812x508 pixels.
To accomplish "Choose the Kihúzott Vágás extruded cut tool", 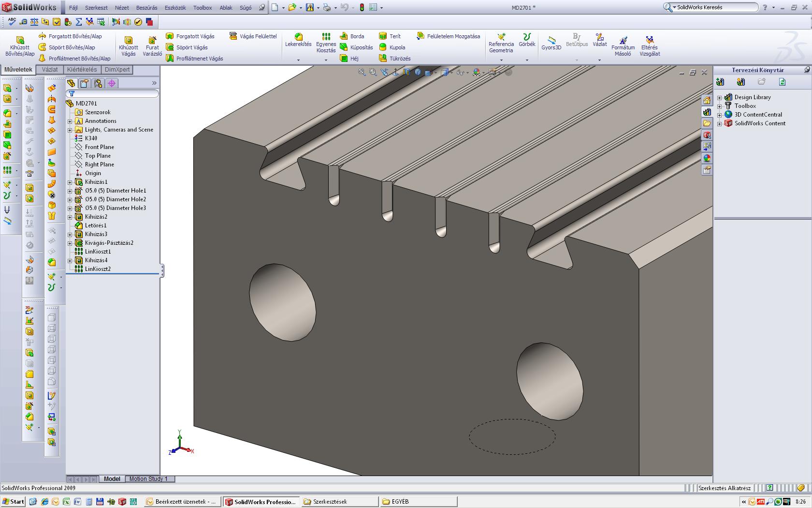I will [x=129, y=46].
